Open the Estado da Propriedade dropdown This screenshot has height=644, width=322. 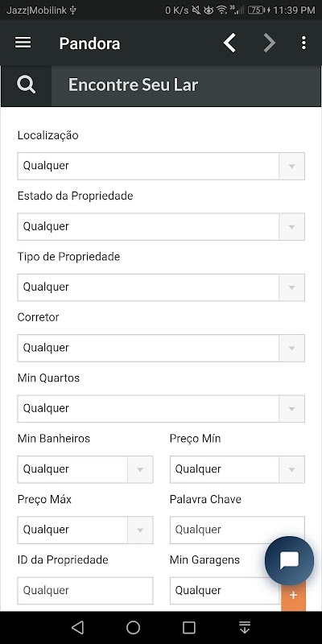(161, 227)
